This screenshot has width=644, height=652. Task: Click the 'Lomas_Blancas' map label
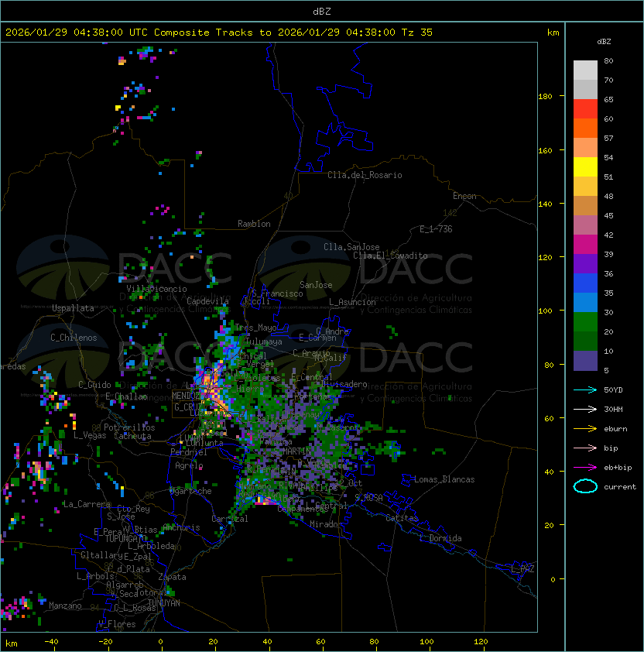(444, 479)
